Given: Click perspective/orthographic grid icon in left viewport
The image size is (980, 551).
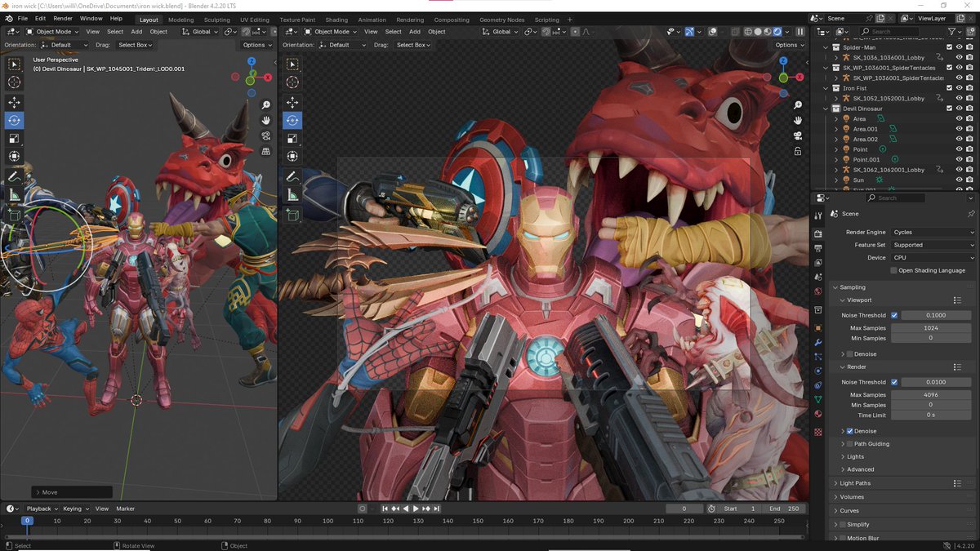Looking at the screenshot, I should [266, 151].
